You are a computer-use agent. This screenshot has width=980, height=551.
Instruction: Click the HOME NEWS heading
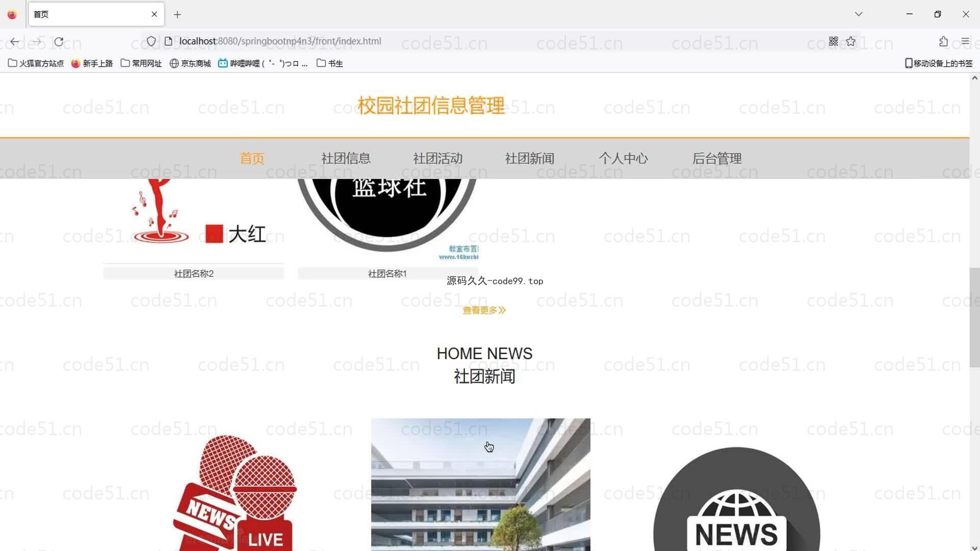484,354
